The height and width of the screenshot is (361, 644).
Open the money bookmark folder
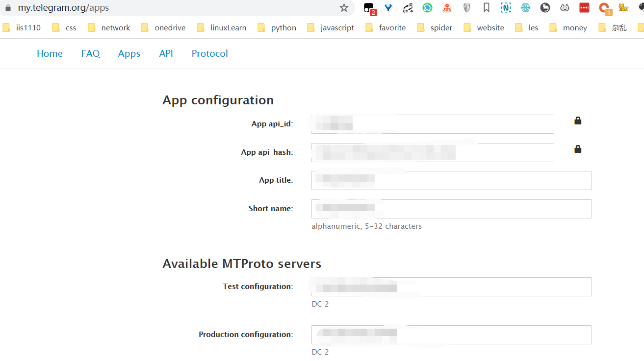point(568,28)
